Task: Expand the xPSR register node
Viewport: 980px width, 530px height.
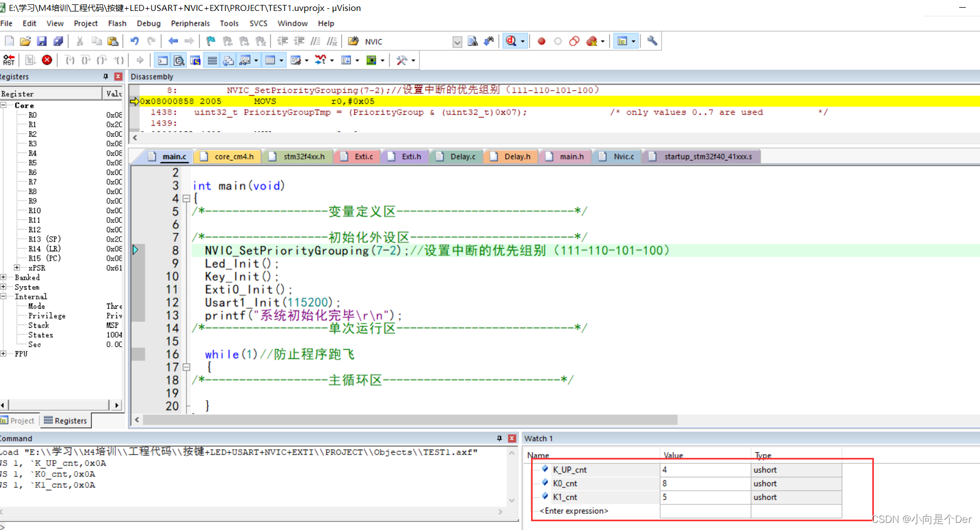Action: pos(17,268)
